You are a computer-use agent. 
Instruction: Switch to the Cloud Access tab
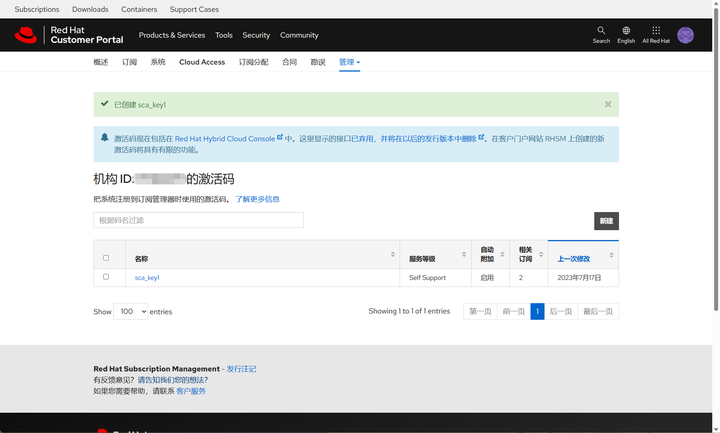[x=202, y=62]
